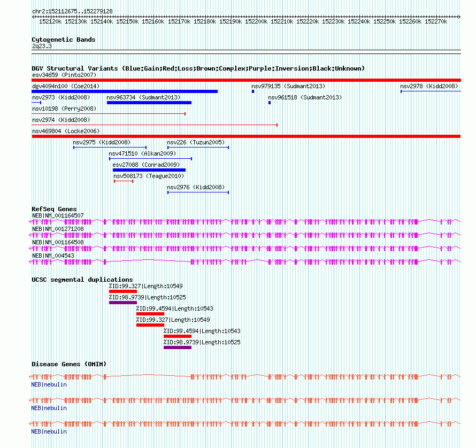Screen dimensions: 476x448
Task: Click the NEB|NM_001164507 transcript label
Action: point(58,215)
